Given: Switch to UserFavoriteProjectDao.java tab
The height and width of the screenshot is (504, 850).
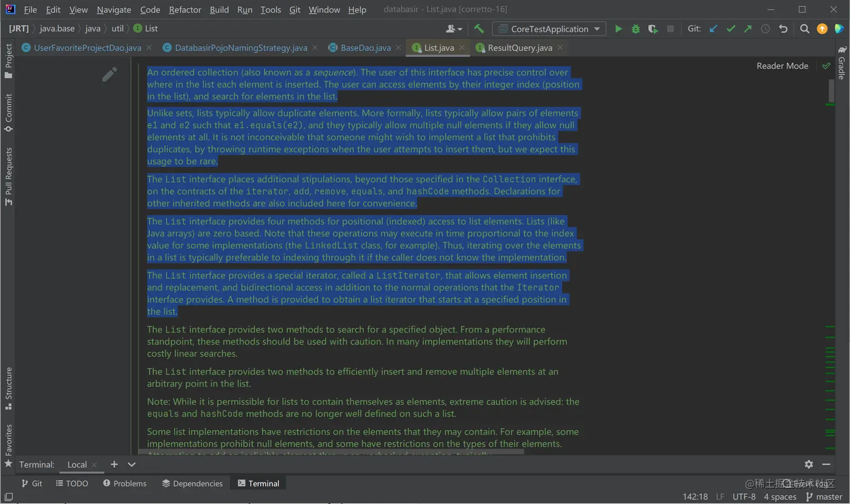Looking at the screenshot, I should pos(87,48).
